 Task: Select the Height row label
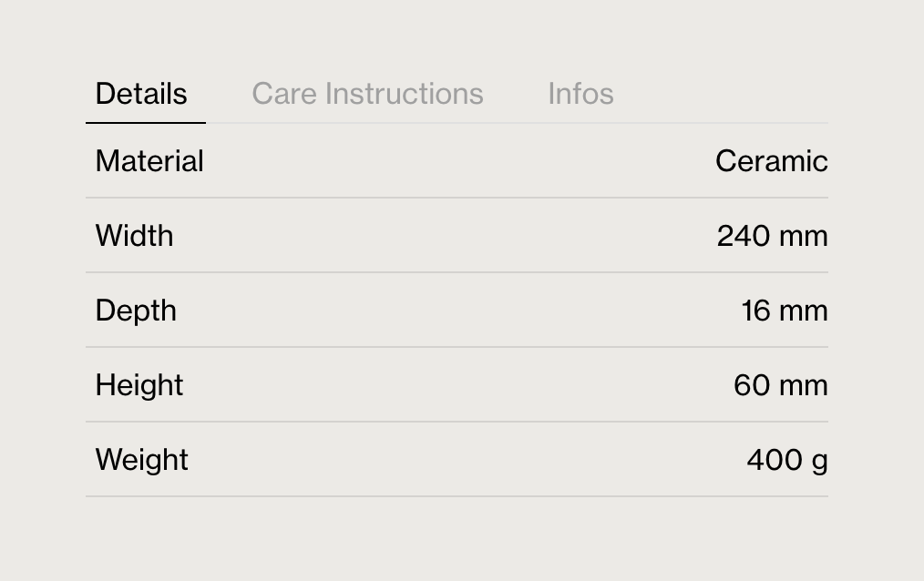click(x=139, y=385)
